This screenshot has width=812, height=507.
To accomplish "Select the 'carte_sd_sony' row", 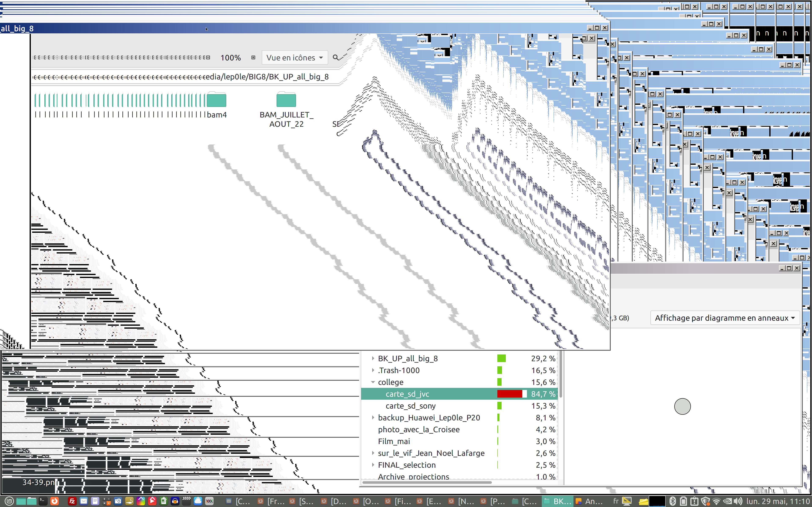I will (410, 406).
